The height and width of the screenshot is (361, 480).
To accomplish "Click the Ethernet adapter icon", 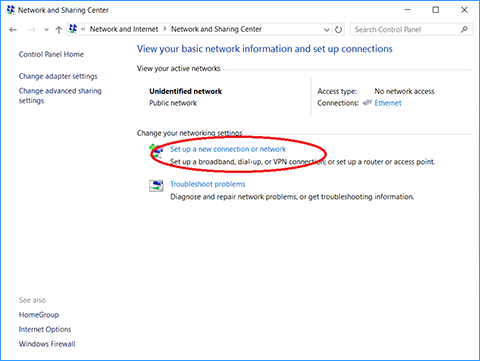I will pyautogui.click(x=367, y=103).
